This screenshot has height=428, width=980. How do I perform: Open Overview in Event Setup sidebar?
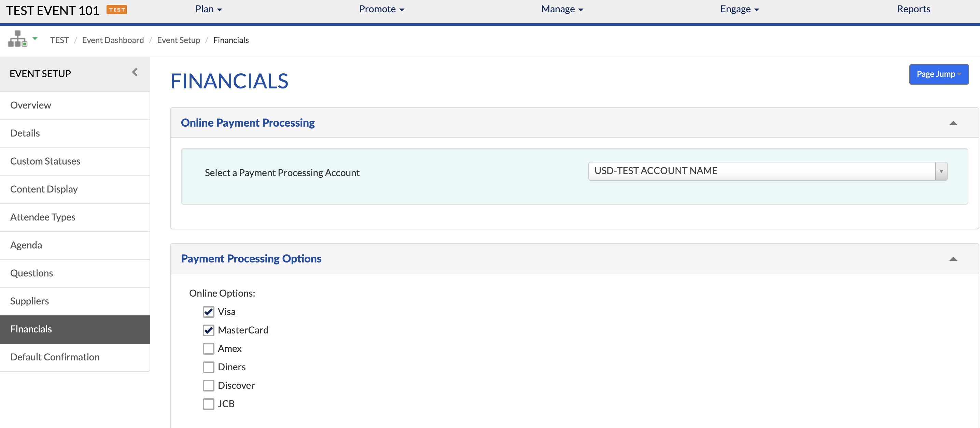click(x=75, y=105)
